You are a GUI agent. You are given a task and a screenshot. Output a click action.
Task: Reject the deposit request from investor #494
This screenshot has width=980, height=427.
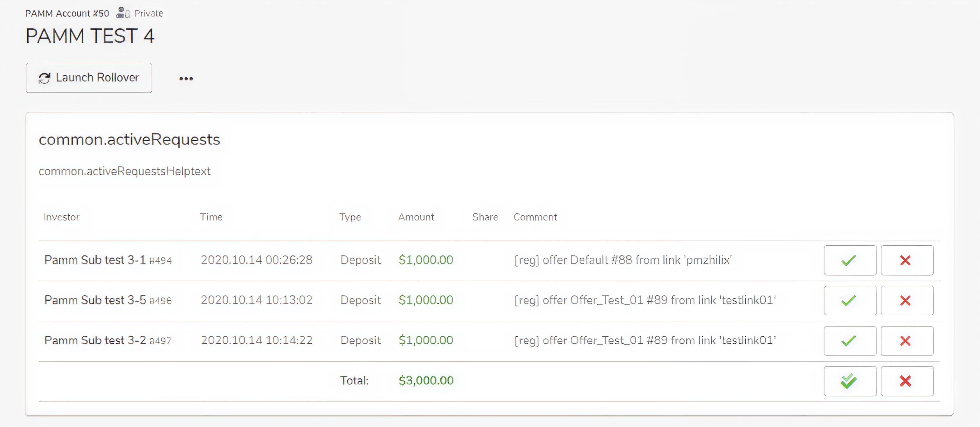click(x=907, y=260)
